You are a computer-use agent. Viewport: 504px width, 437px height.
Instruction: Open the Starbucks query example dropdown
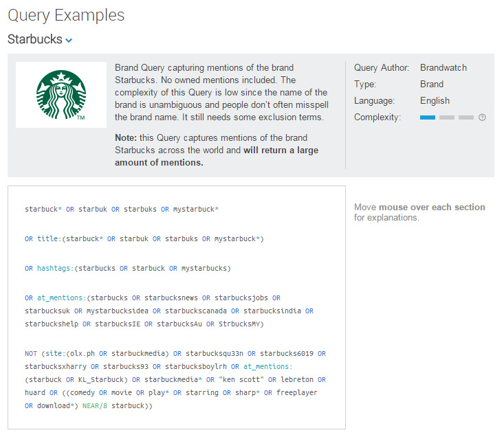(69, 41)
